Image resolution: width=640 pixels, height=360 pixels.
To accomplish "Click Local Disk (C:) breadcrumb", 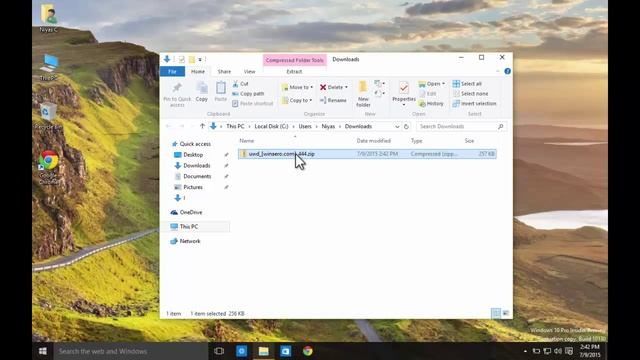I will [271, 127].
